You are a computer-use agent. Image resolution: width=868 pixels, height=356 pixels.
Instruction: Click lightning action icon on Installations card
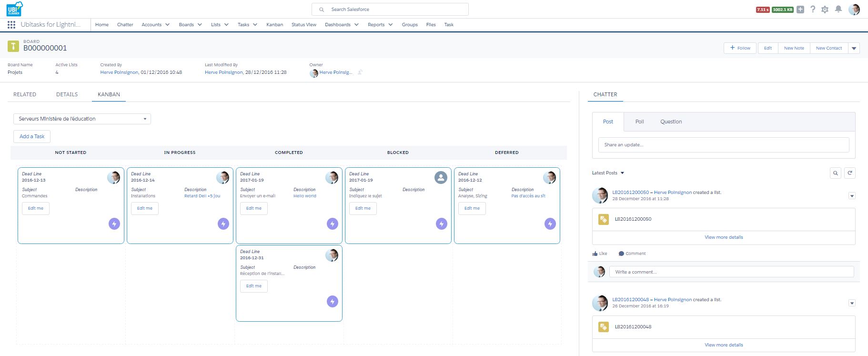[223, 224]
